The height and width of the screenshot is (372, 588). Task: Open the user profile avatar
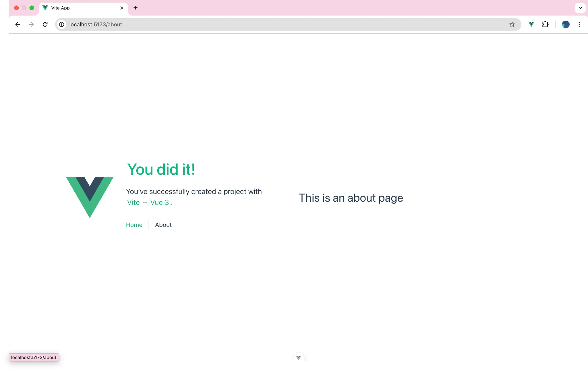pos(565,24)
